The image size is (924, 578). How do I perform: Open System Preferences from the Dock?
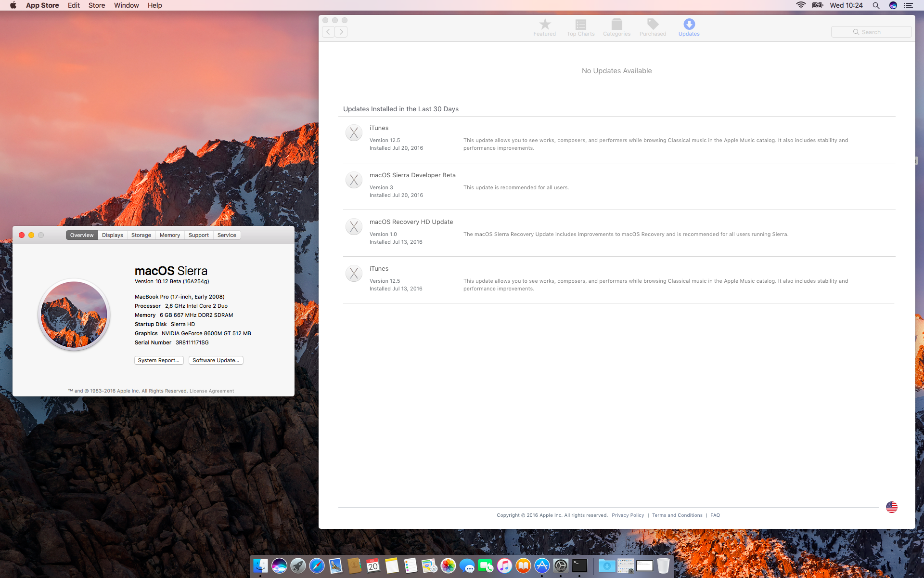pyautogui.click(x=561, y=565)
